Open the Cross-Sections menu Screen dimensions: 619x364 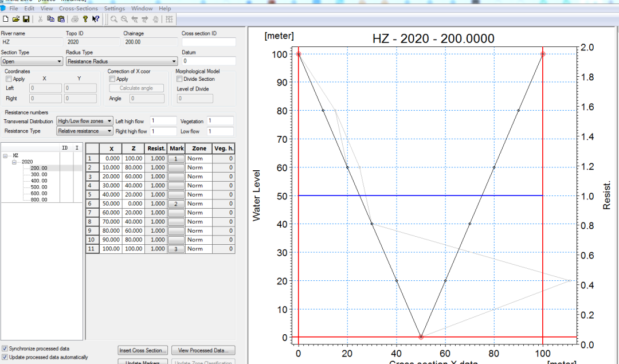point(78,8)
